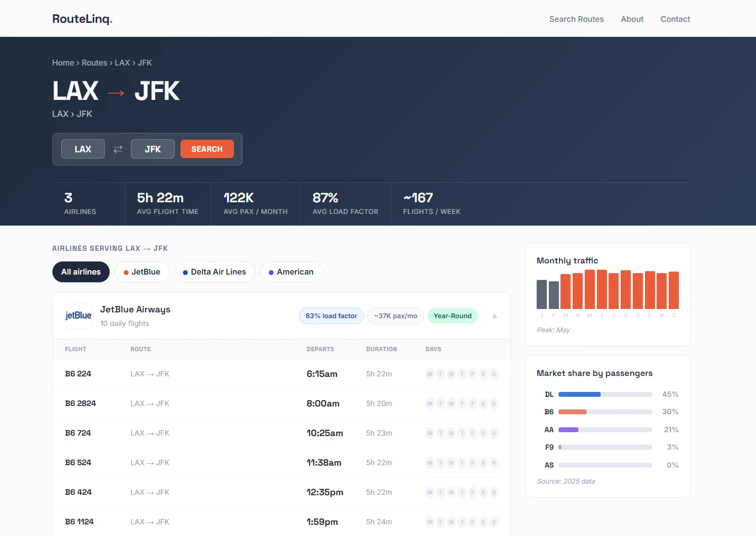Image resolution: width=756 pixels, height=536 pixels.
Task: Click the F9 market share bar
Action: (605, 447)
